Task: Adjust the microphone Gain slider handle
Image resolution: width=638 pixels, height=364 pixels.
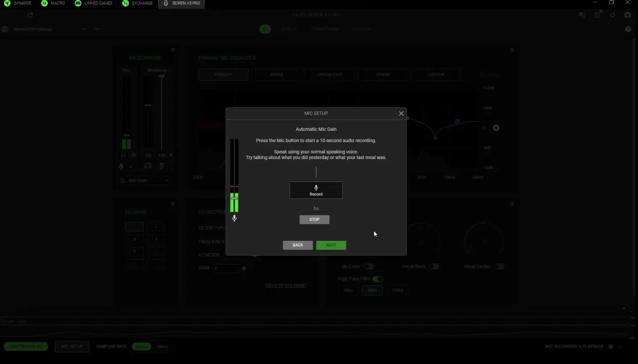Action: [126, 135]
